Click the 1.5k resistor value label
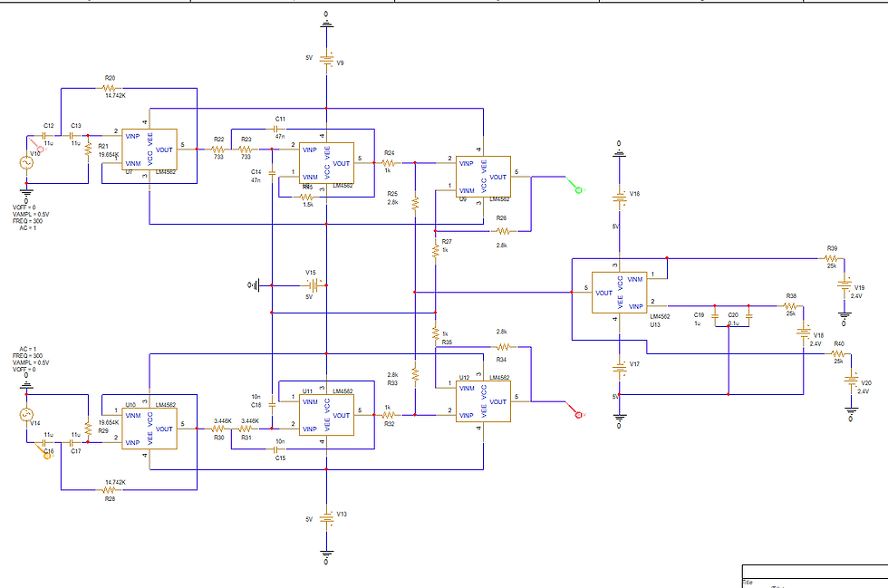This screenshot has height=588, width=888. click(x=308, y=205)
